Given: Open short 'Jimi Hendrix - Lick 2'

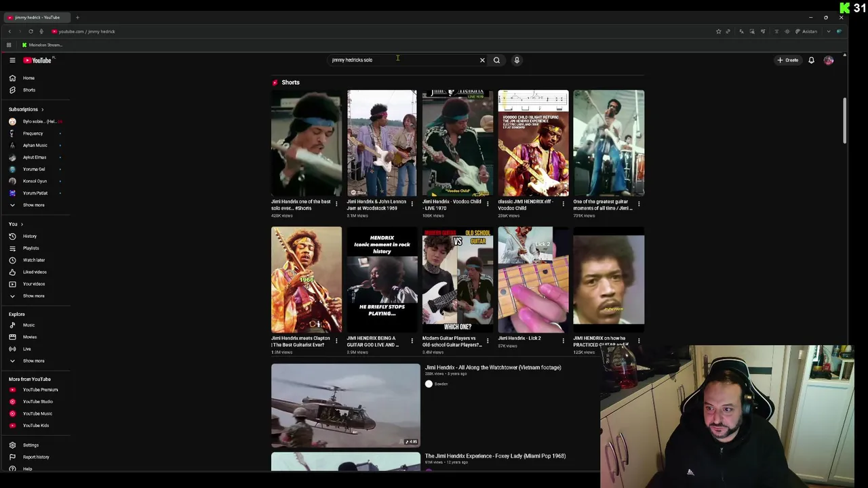Looking at the screenshot, I should [x=533, y=280].
